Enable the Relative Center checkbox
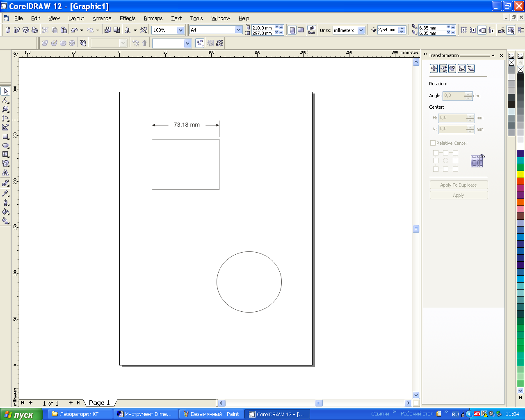 [x=433, y=143]
